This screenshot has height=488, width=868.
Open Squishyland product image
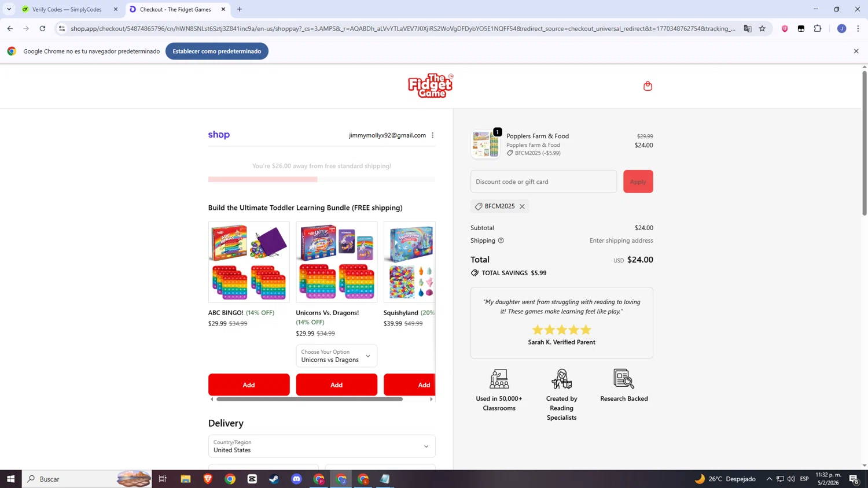[x=410, y=262]
